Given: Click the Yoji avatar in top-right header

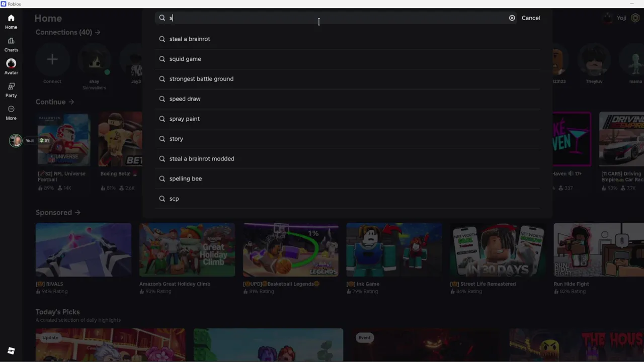Looking at the screenshot, I should [608, 18].
